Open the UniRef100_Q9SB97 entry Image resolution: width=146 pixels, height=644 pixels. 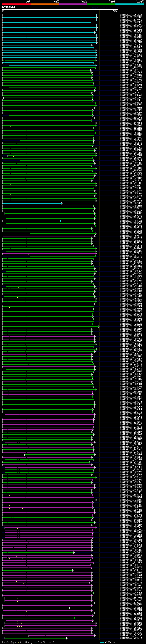point(131,281)
